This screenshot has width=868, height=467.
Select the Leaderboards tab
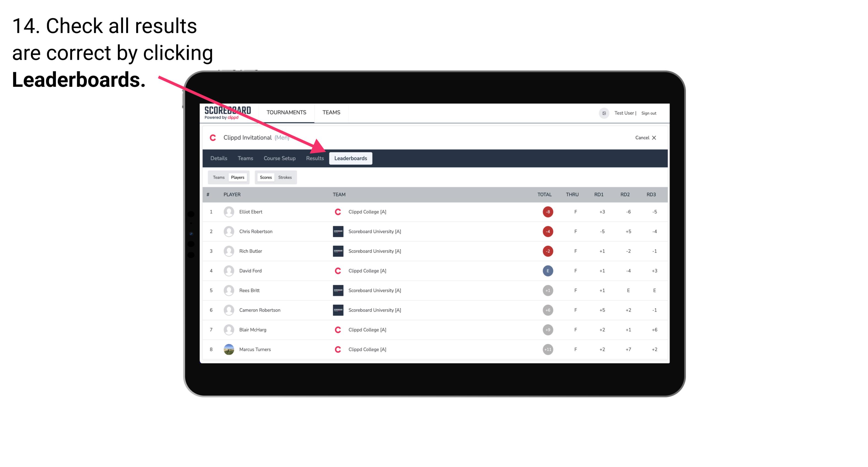[351, 158]
